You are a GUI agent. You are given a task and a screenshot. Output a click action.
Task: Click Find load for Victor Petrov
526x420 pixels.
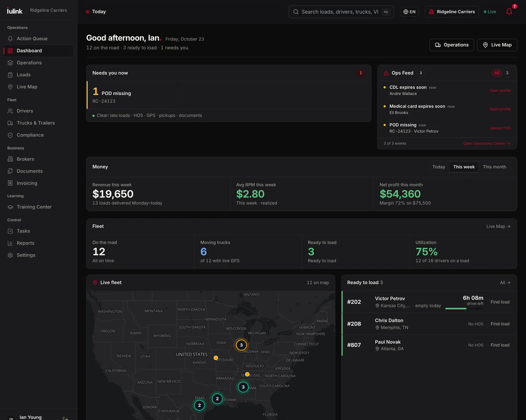500,302
